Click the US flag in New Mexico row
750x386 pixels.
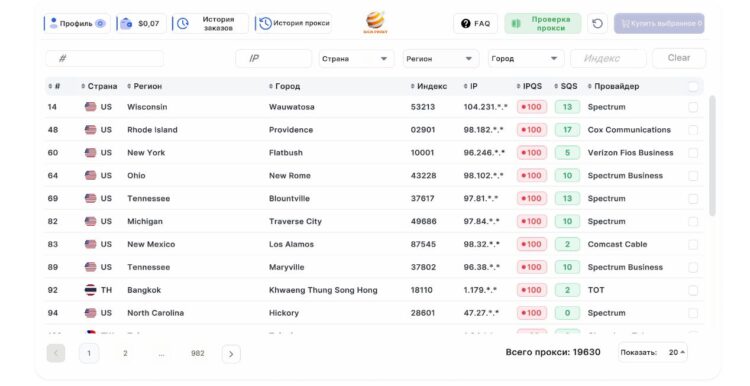90,244
